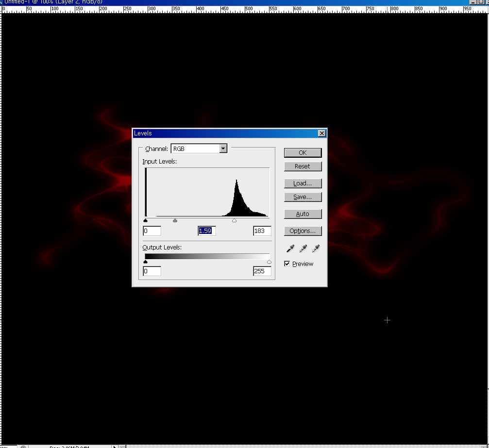Focus the input shadow field showing 0

tap(152, 231)
